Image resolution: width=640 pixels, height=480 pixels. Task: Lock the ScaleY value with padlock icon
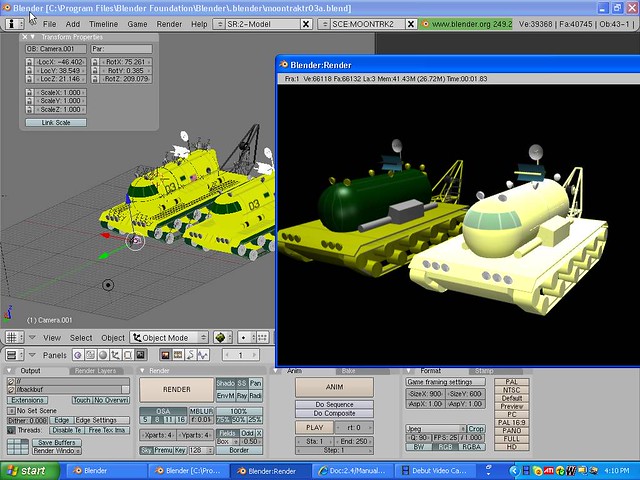tap(29, 101)
